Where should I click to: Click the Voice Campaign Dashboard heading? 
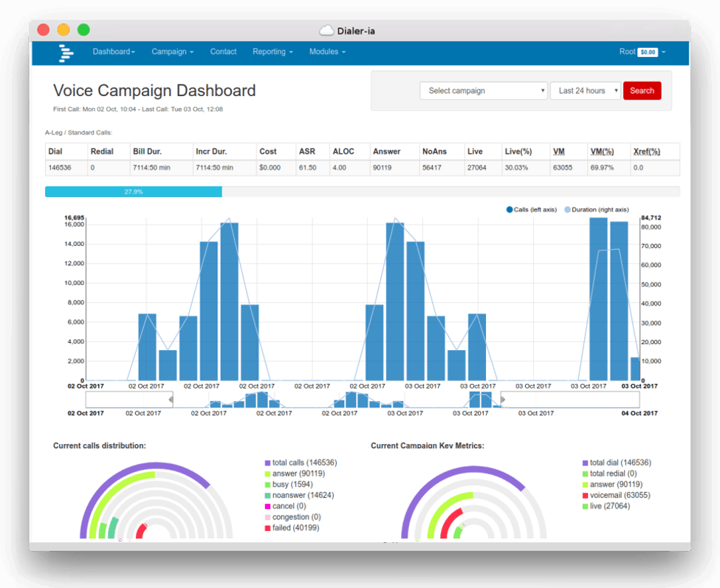154,91
